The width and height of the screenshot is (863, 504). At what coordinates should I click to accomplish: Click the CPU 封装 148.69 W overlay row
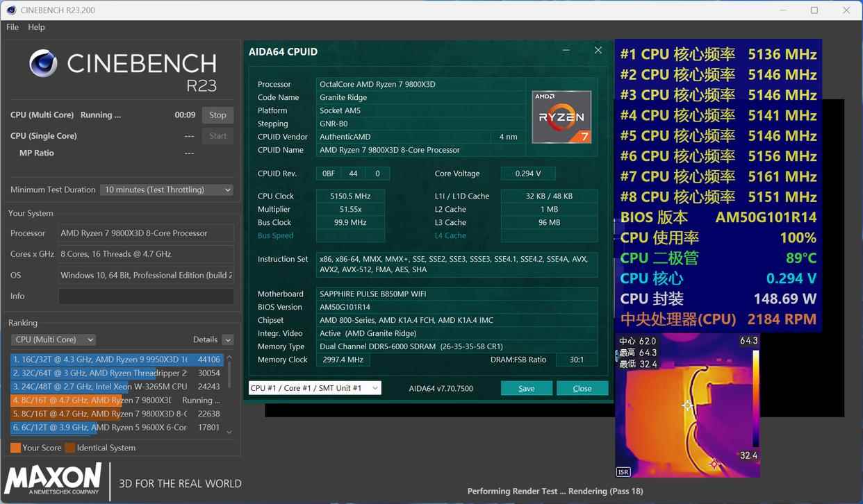pyautogui.click(x=718, y=299)
